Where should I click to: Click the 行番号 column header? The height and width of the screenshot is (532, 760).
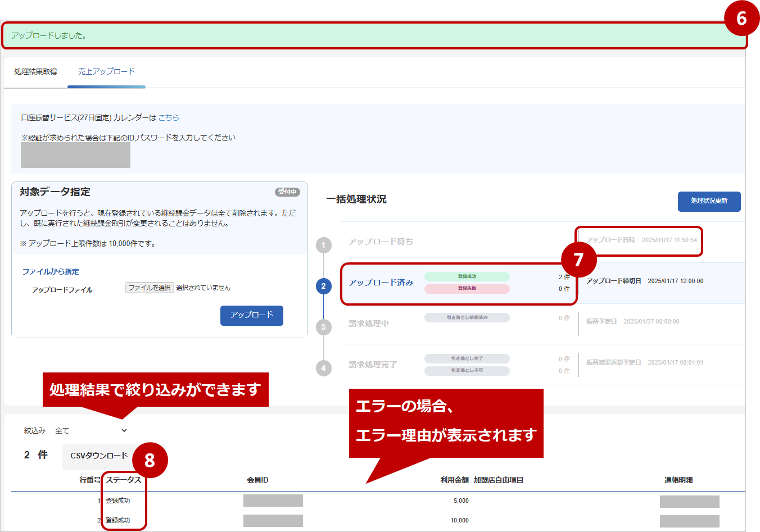90,480
